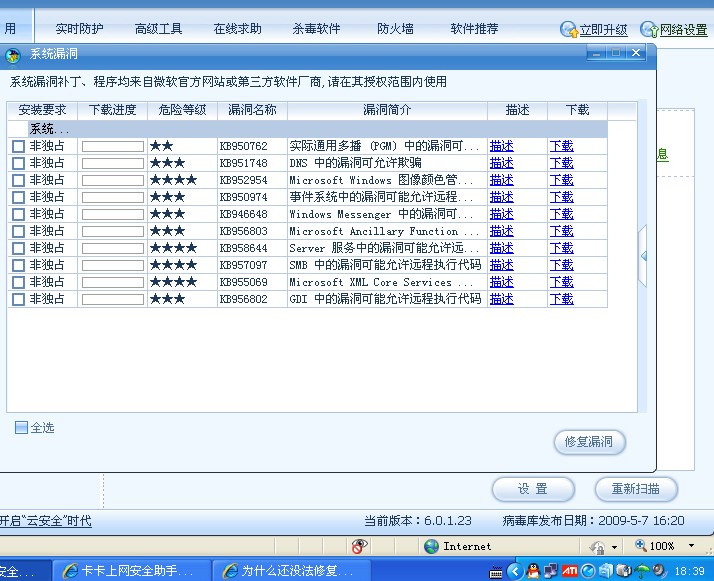The image size is (714, 581).
Task: Click the download progress bar for KB952954
Action: click(112, 180)
